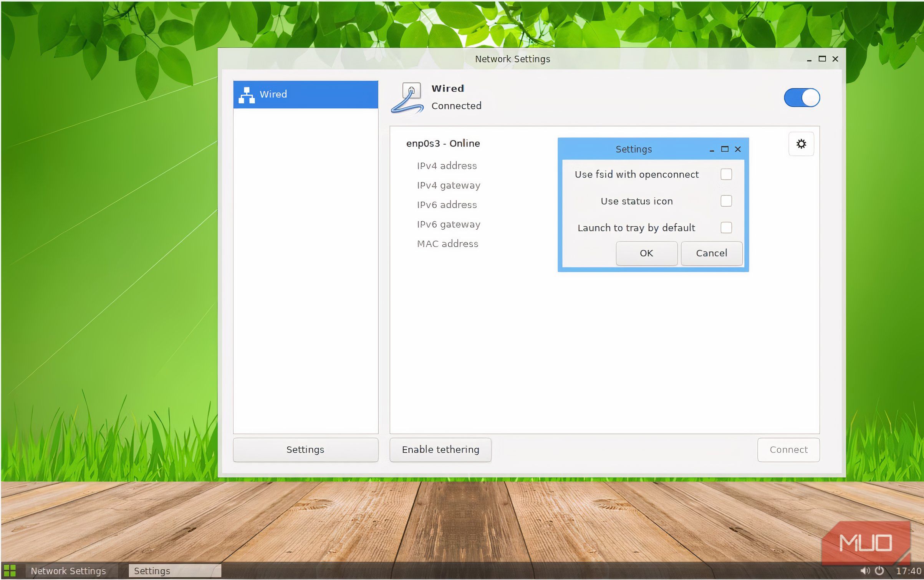Enable Use fsid with openconnect checkbox

726,174
